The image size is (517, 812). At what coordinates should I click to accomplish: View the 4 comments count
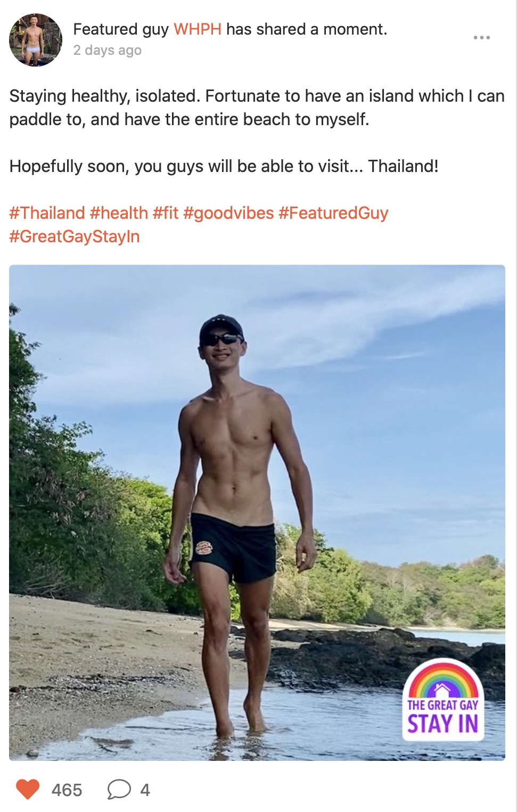(x=145, y=790)
